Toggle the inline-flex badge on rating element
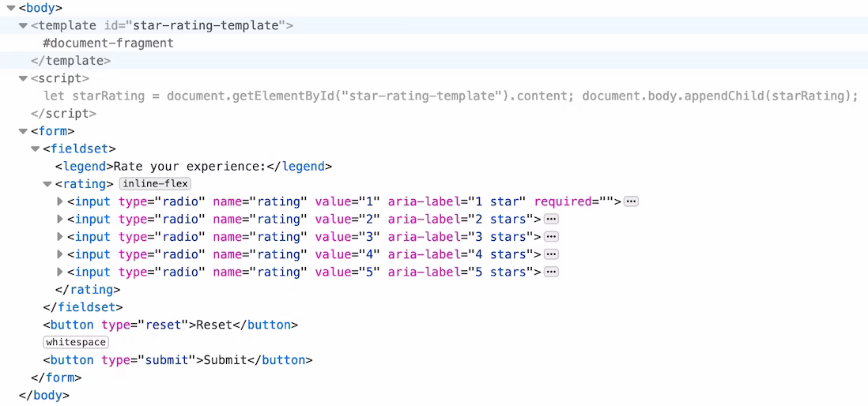The height and width of the screenshot is (406, 868). pyautogui.click(x=155, y=184)
